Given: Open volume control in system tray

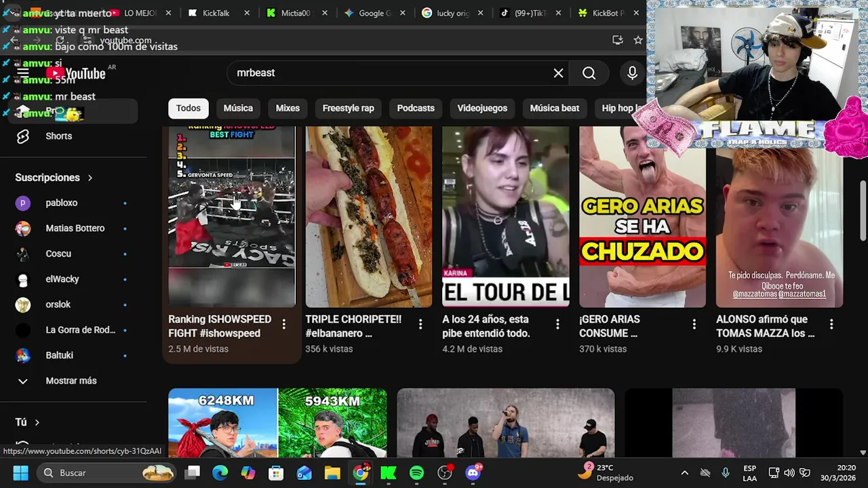Looking at the screenshot, I should pos(789,472).
